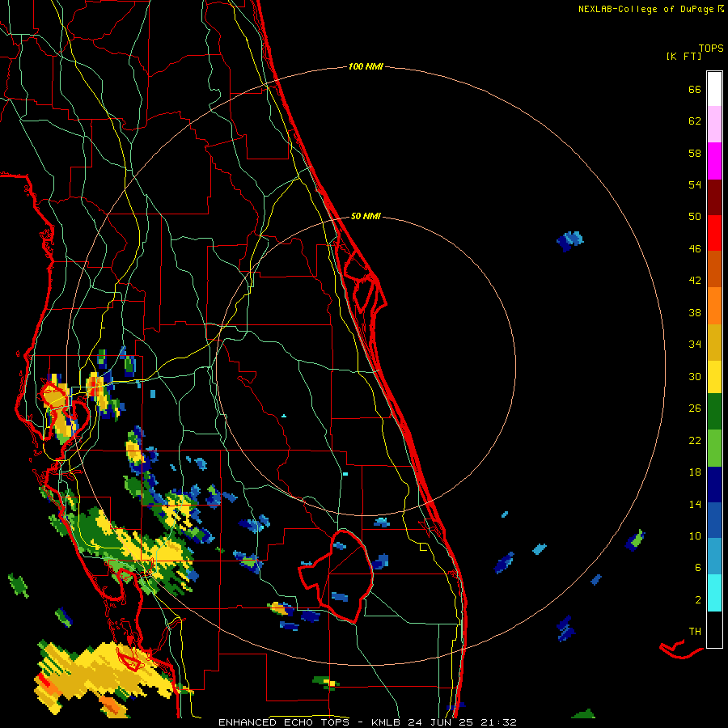This screenshot has width=728, height=728.
Task: Click the 2 legend value
Action: (698, 600)
